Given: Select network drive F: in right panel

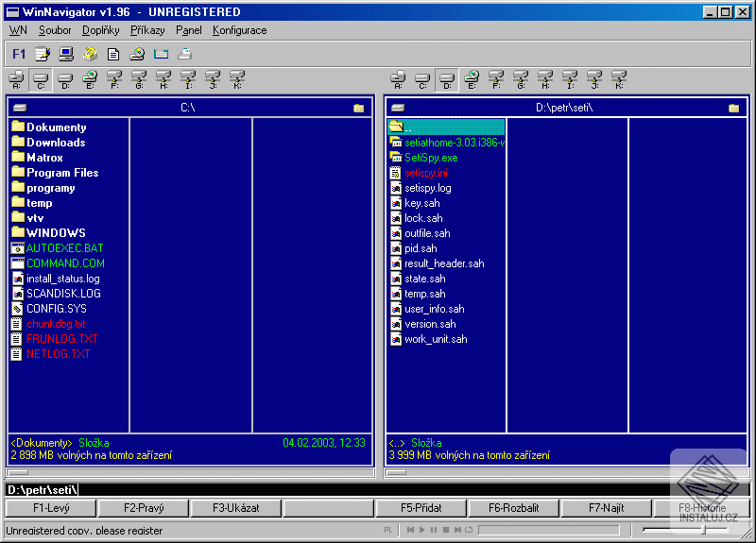Looking at the screenshot, I should pyautogui.click(x=496, y=79).
